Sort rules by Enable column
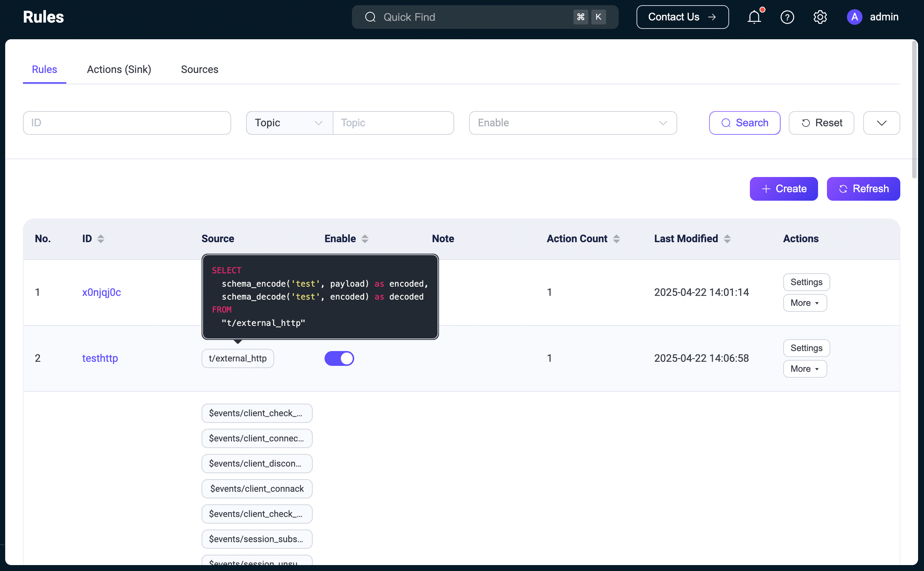This screenshot has height=571, width=924. click(365, 239)
